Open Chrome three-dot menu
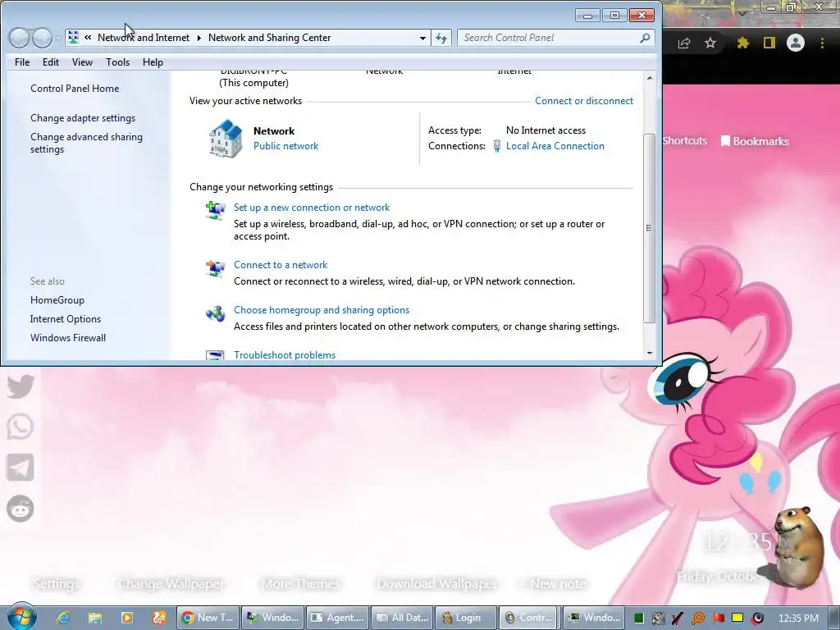This screenshot has height=630, width=840. [822, 43]
